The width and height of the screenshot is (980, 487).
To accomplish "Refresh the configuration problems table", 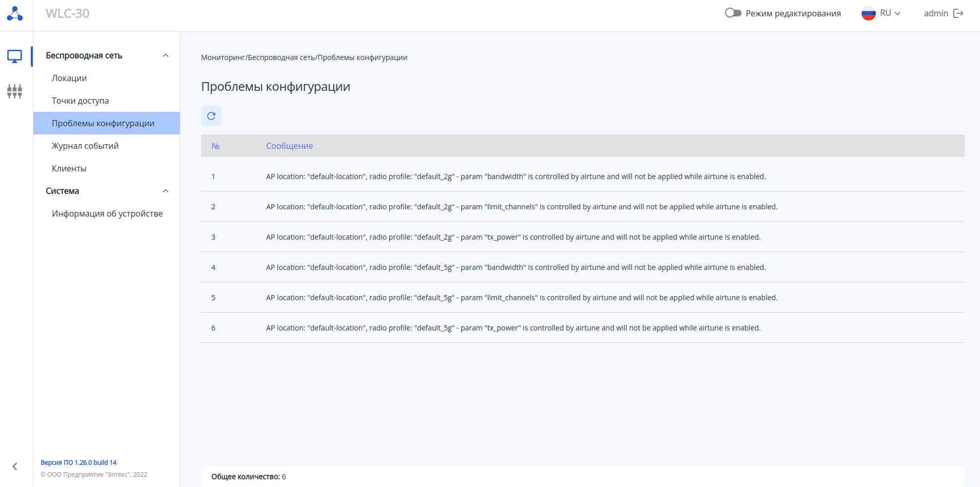I will coord(211,116).
